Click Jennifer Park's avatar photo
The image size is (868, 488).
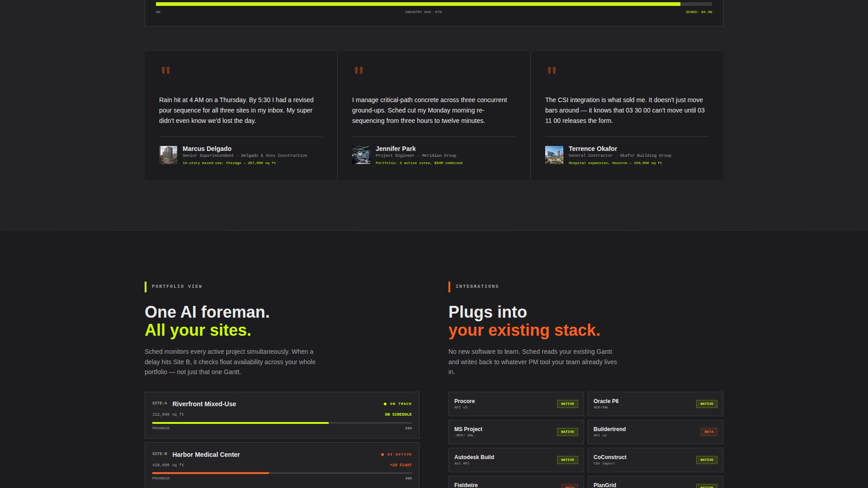pyautogui.click(x=361, y=155)
